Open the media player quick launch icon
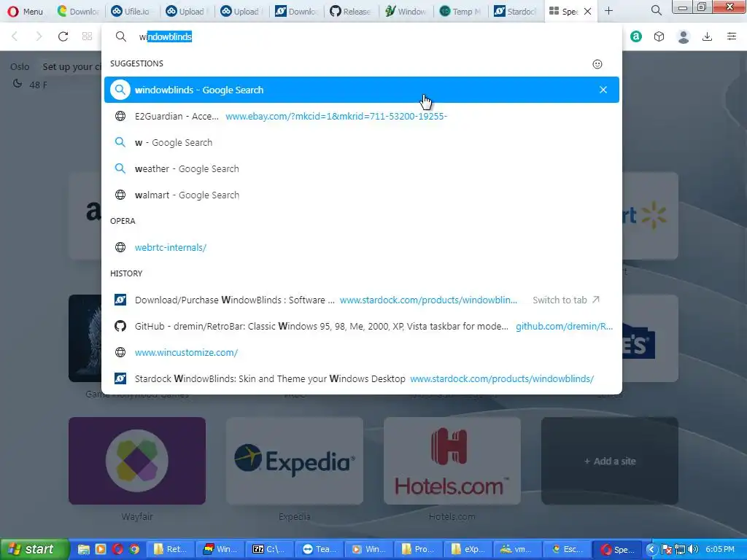Screen dimensions: 747x560 [101, 549]
